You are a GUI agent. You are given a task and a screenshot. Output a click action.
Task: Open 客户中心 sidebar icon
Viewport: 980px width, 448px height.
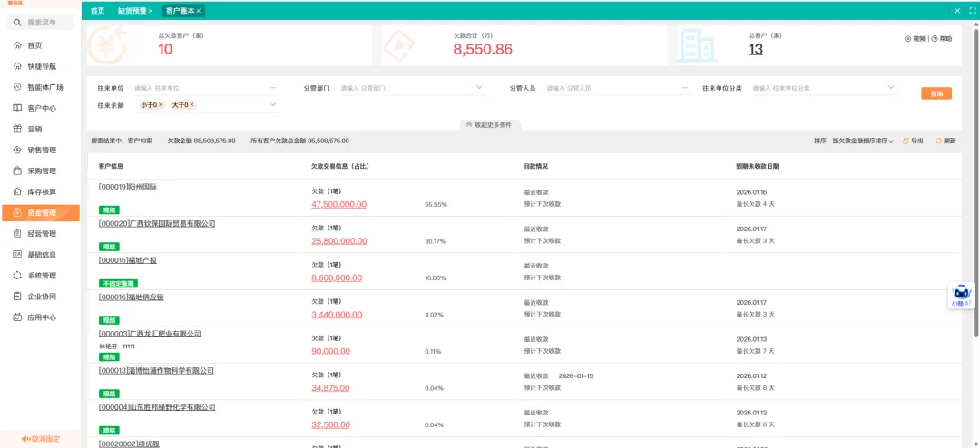17,108
